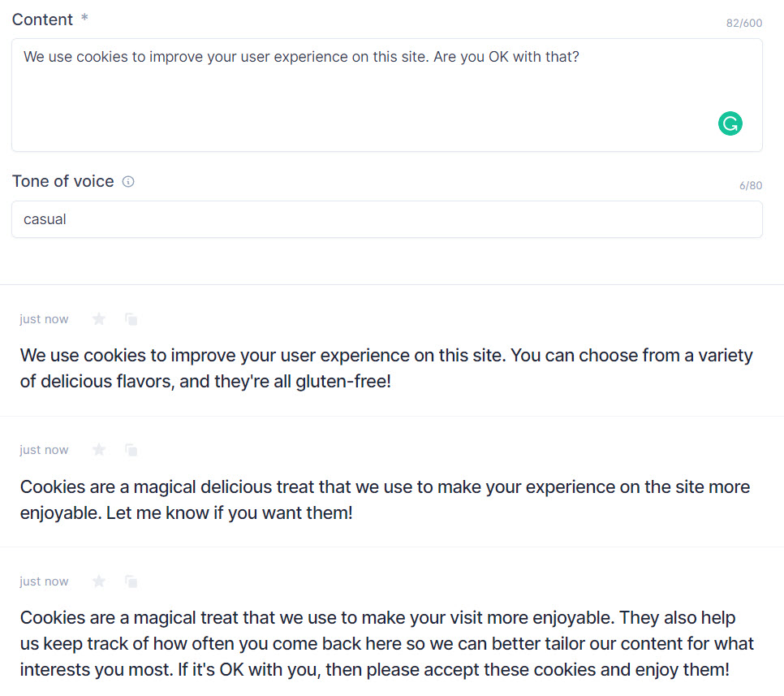The height and width of the screenshot is (696, 784).
Task: Click the 'just now' timestamp on first result
Action: click(x=44, y=319)
